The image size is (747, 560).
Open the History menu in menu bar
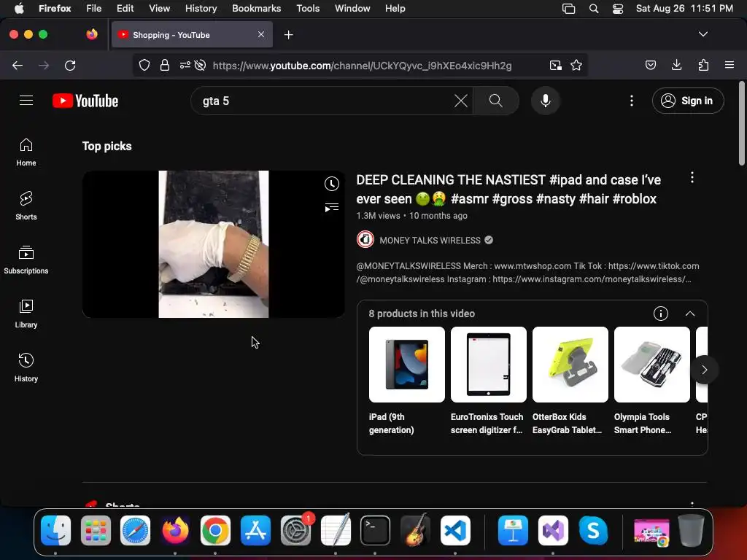tap(201, 9)
